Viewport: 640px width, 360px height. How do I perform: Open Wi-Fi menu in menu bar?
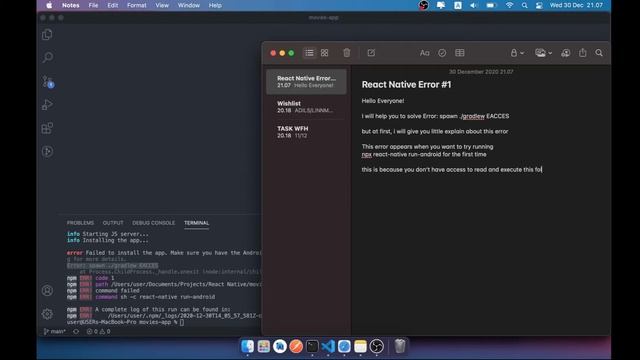pos(509,5)
